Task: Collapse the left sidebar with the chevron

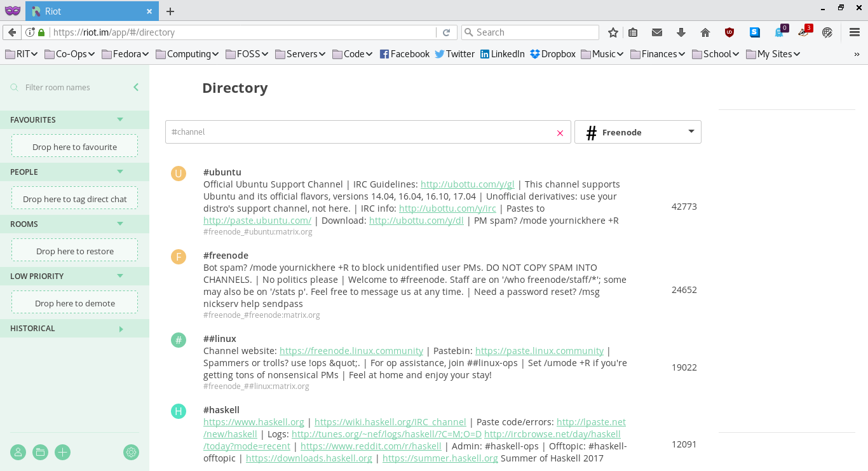Action: pyautogui.click(x=135, y=87)
